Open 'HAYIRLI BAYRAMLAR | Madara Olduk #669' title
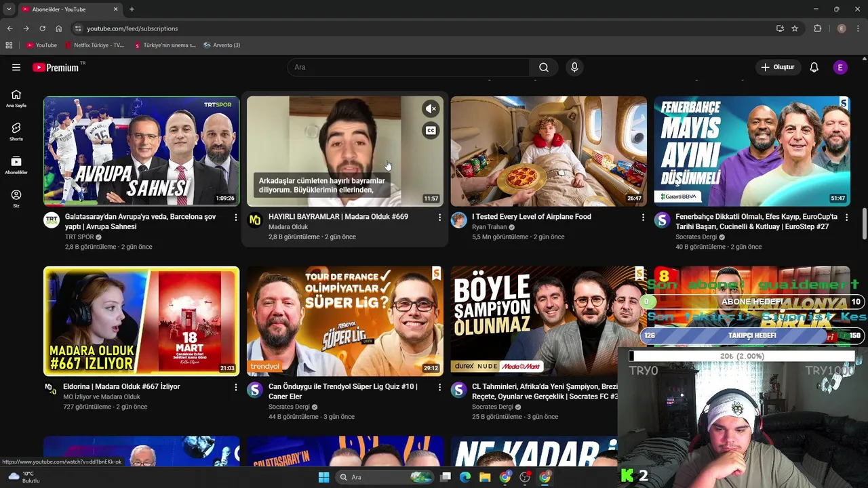The image size is (868, 488). click(338, 217)
